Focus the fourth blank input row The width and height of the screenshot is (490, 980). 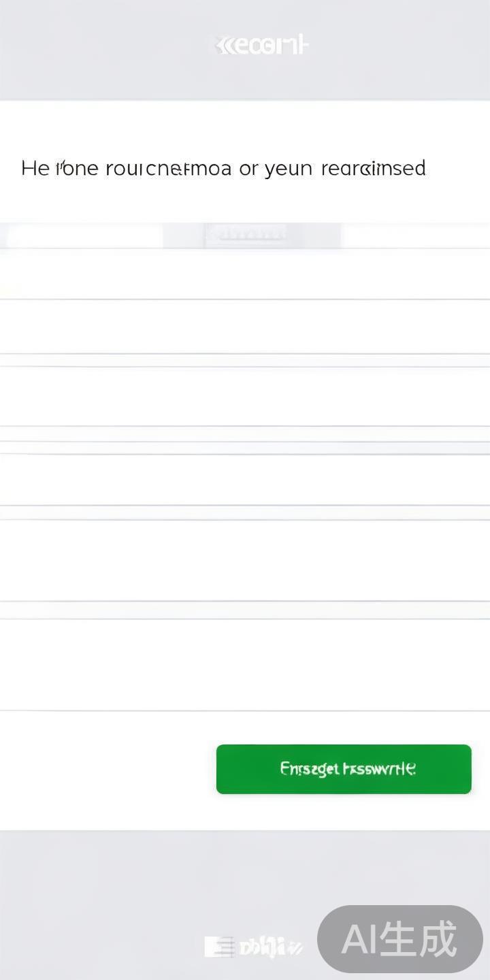[x=245, y=480]
